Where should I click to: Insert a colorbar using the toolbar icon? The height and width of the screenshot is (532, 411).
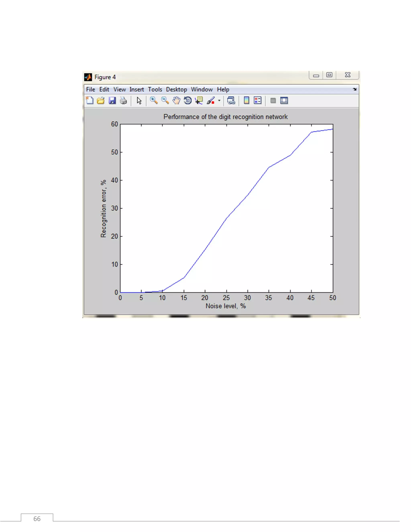pos(246,100)
